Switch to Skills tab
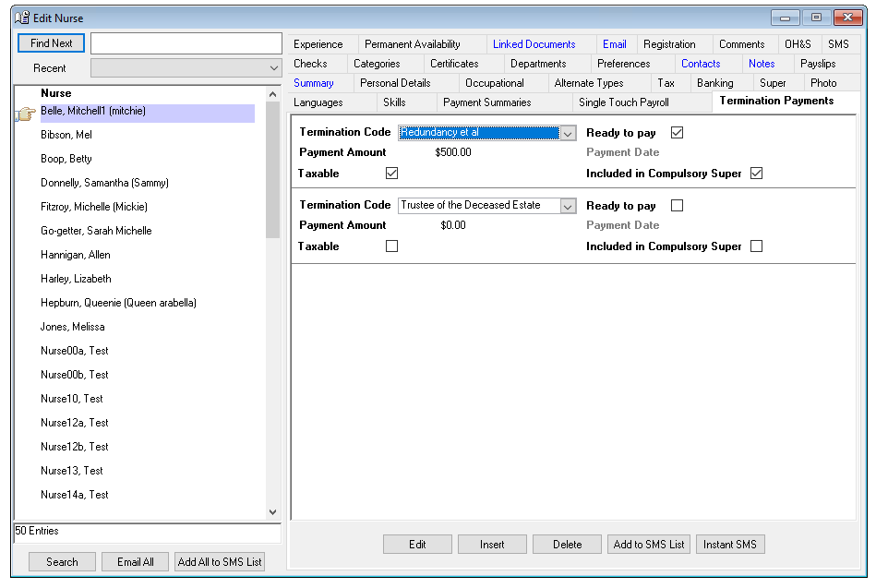The width and height of the screenshot is (876, 588). pos(394,102)
